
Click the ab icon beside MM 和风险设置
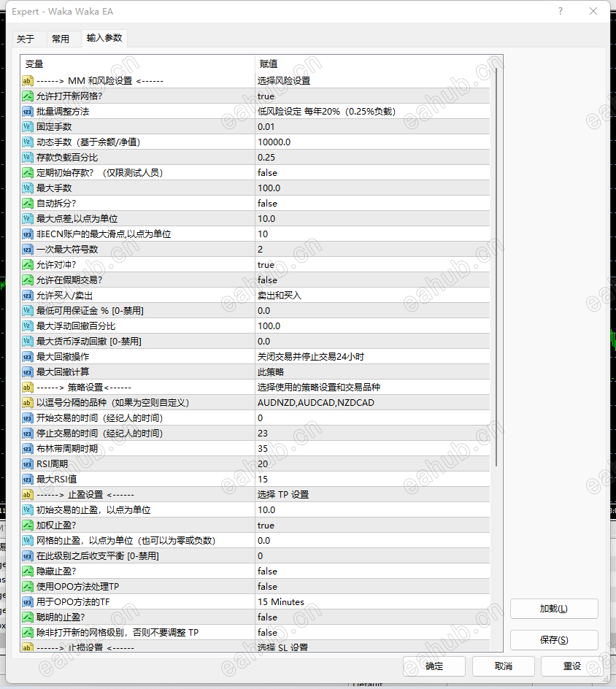click(x=27, y=81)
